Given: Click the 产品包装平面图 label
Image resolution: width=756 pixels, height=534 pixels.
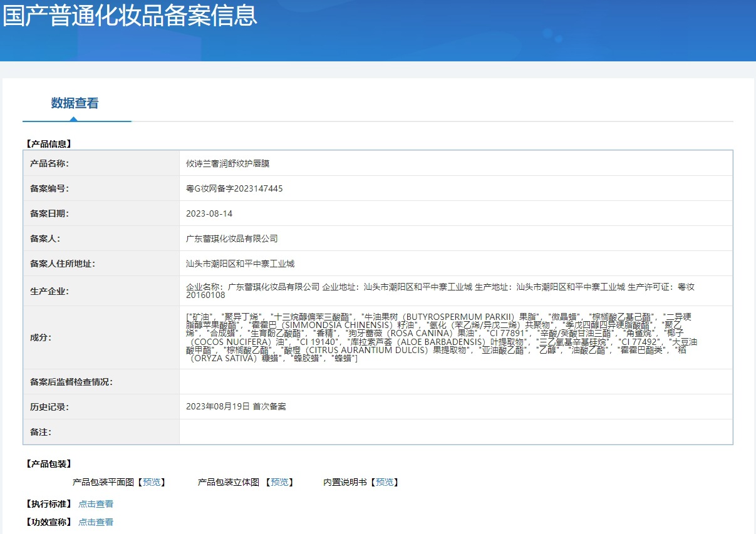Looking at the screenshot, I should click(x=103, y=482).
